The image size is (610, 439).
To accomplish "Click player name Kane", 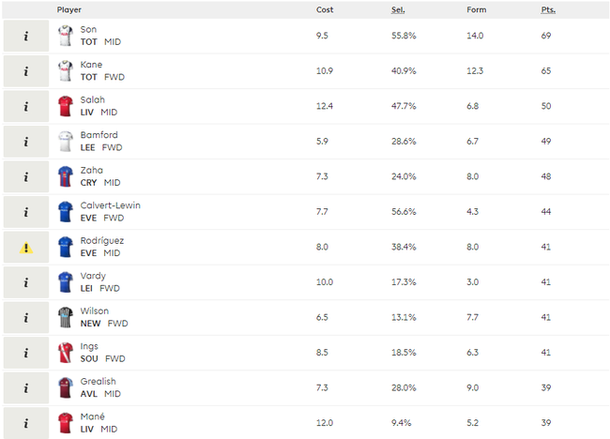I will (91, 65).
